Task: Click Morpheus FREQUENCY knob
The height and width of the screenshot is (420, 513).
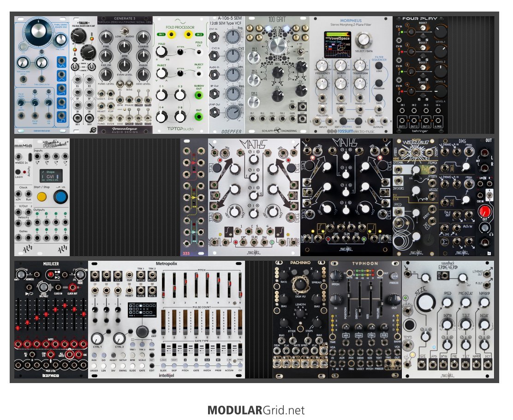Action: click(x=322, y=66)
